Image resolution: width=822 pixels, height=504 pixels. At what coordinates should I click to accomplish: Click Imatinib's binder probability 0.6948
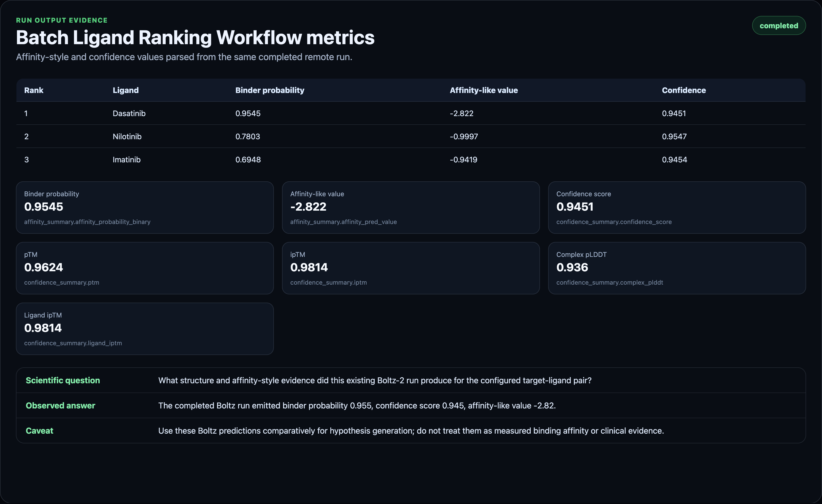coord(248,160)
